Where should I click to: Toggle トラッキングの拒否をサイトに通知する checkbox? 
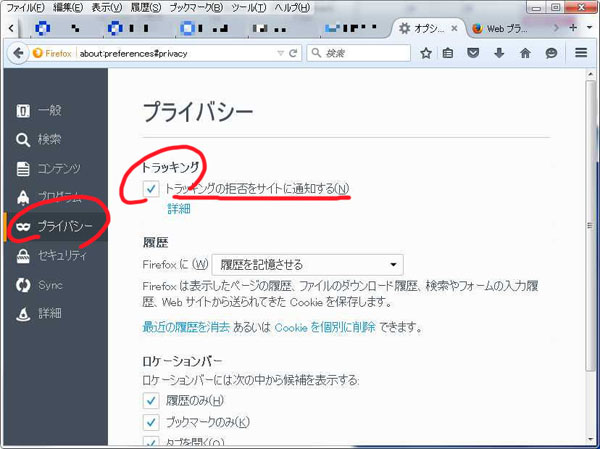click(x=151, y=189)
